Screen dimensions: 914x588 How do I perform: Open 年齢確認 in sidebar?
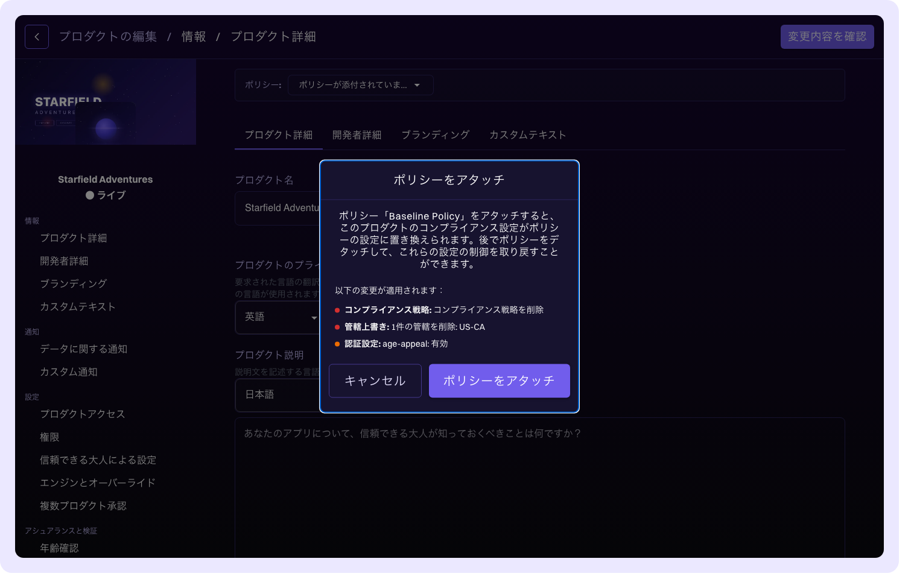click(59, 548)
